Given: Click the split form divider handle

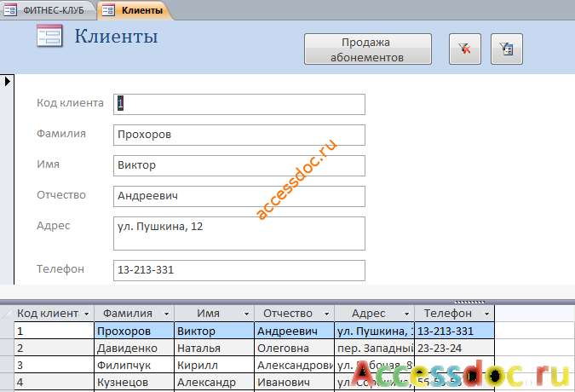Looking at the screenshot, I should click(x=469, y=303).
